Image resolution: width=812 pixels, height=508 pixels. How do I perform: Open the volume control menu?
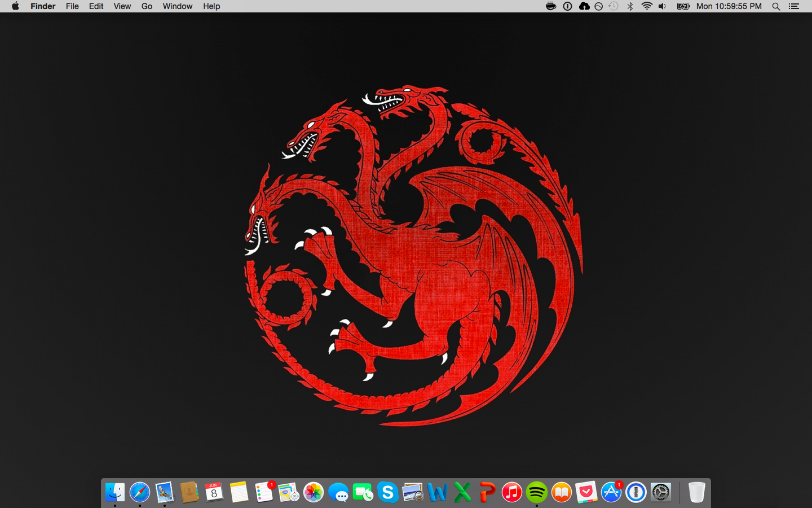(x=663, y=6)
